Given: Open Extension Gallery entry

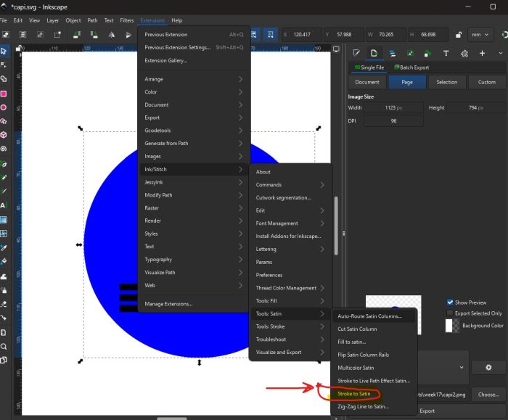Looking at the screenshot, I should tap(194, 60).
